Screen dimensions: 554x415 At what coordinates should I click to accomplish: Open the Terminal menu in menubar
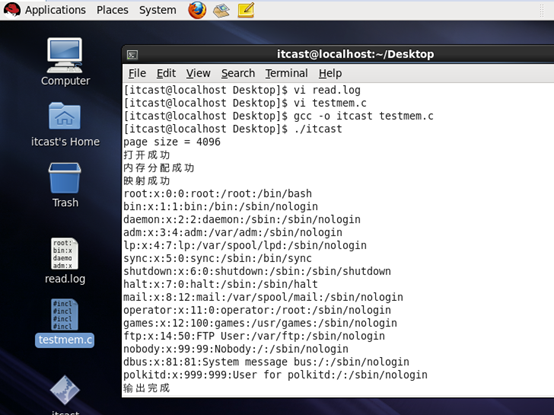[287, 73]
